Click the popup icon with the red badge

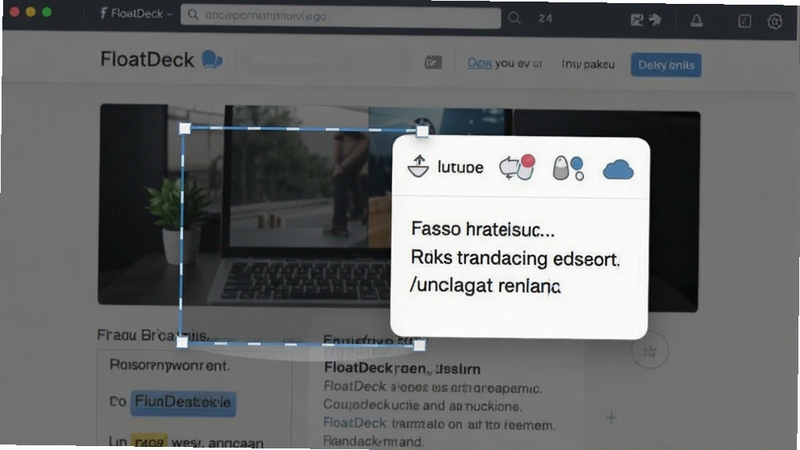pyautogui.click(x=517, y=167)
